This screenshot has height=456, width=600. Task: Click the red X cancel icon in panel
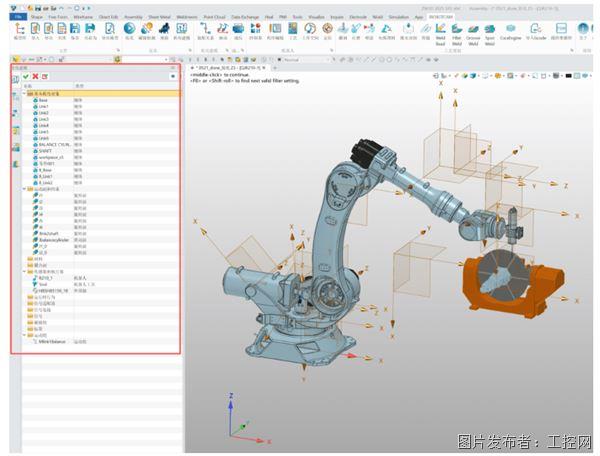35,77
